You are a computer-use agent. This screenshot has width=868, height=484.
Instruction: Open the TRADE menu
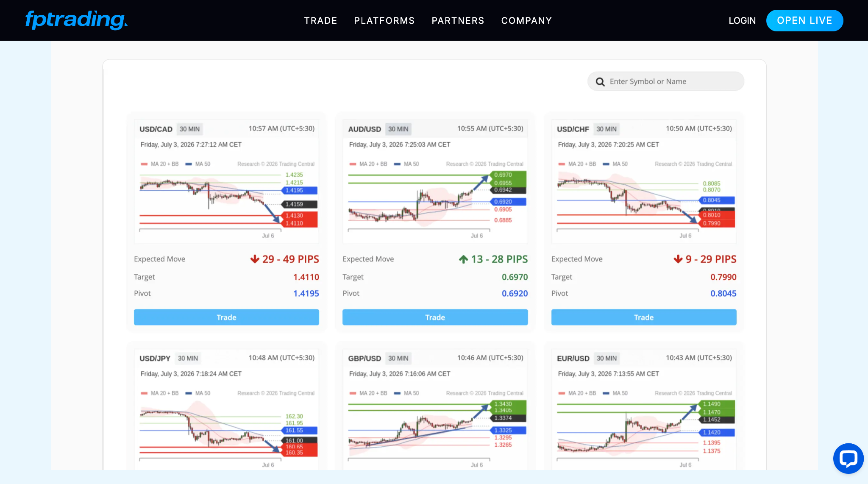[x=320, y=20]
